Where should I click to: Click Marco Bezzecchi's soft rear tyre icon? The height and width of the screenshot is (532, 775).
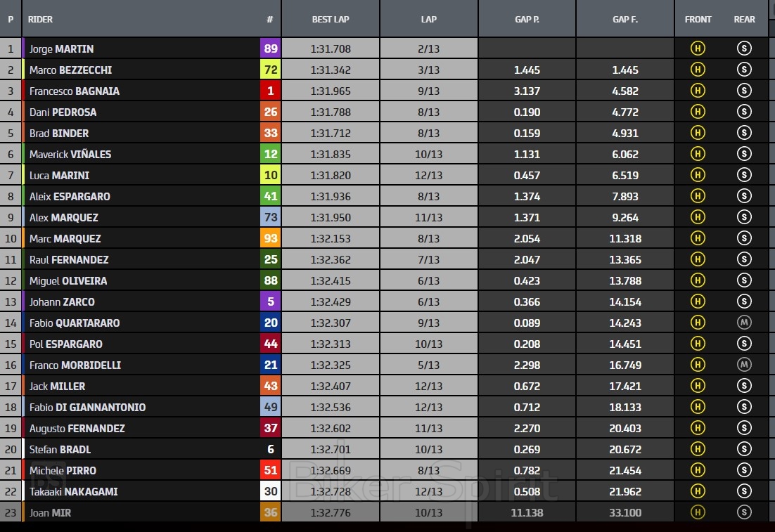click(x=744, y=70)
